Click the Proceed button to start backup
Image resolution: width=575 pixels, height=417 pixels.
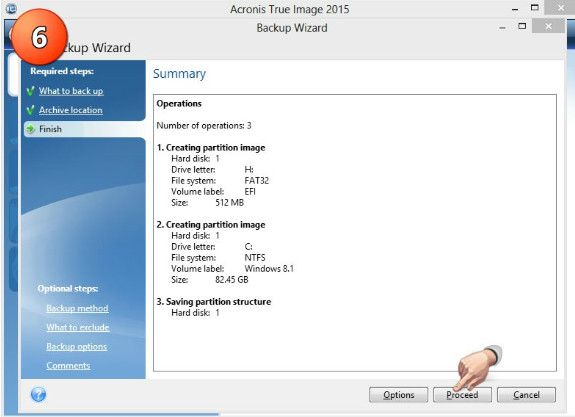click(462, 395)
